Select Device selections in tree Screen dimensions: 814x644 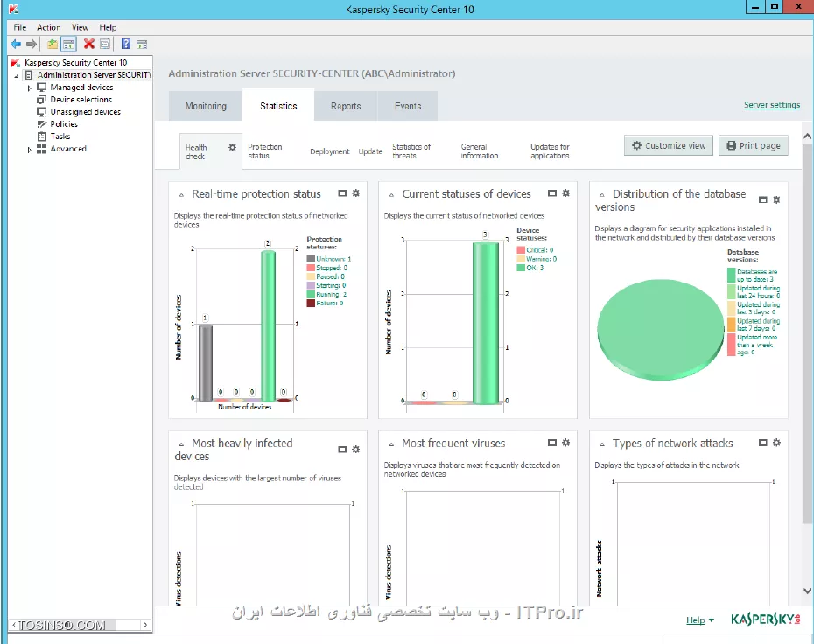tap(81, 100)
